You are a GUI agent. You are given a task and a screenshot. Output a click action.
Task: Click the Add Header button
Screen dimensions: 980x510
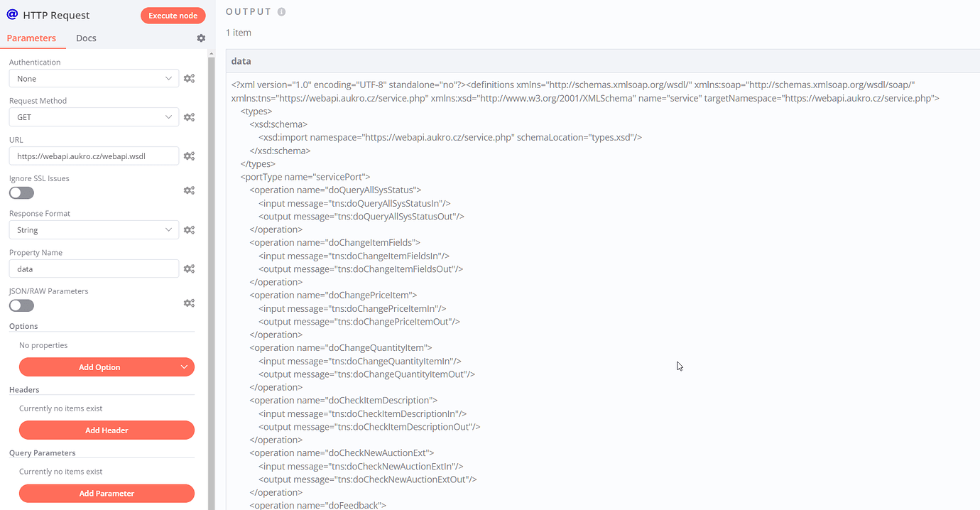pyautogui.click(x=107, y=430)
